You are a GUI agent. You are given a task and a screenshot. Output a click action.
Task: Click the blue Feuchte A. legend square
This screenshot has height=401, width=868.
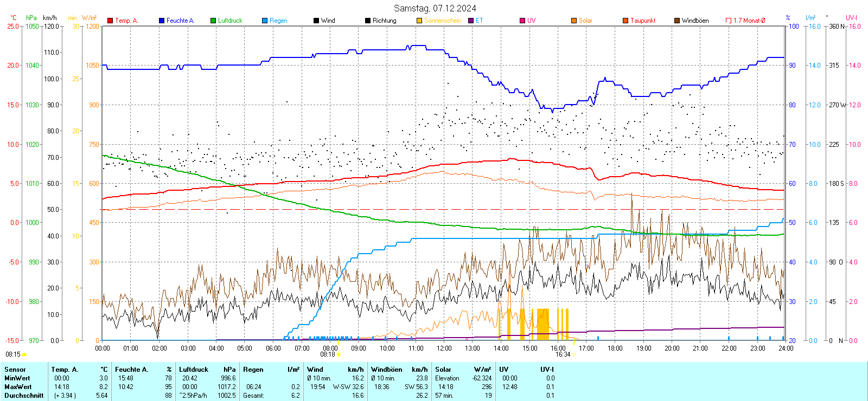(x=162, y=21)
